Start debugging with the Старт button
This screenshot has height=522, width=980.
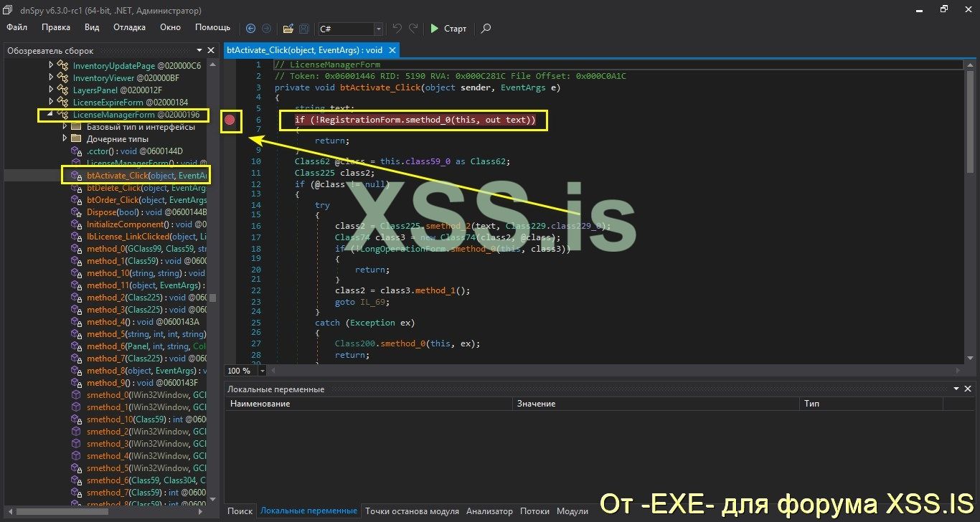point(448,29)
